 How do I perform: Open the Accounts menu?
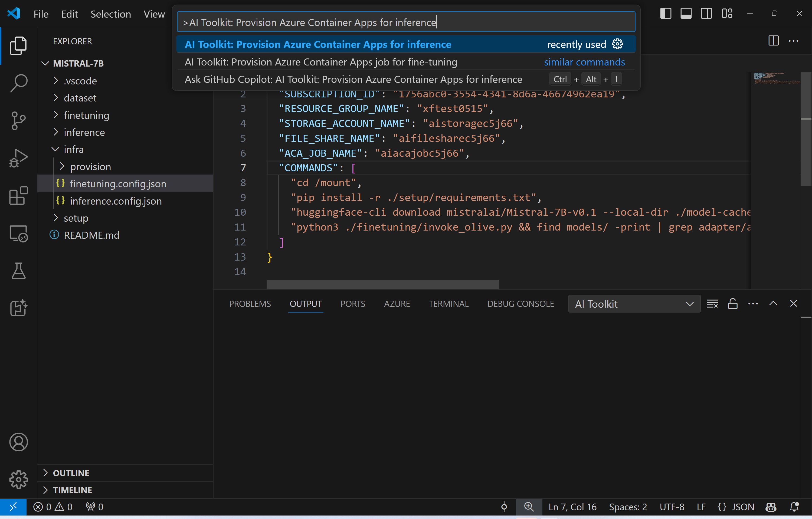click(x=18, y=442)
